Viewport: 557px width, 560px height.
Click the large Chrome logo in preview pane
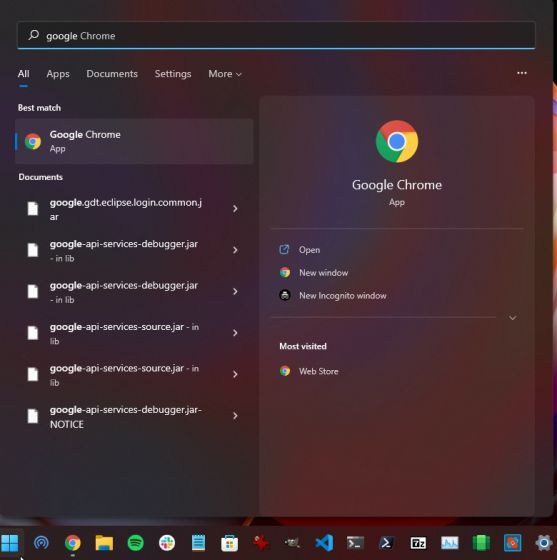(x=397, y=141)
